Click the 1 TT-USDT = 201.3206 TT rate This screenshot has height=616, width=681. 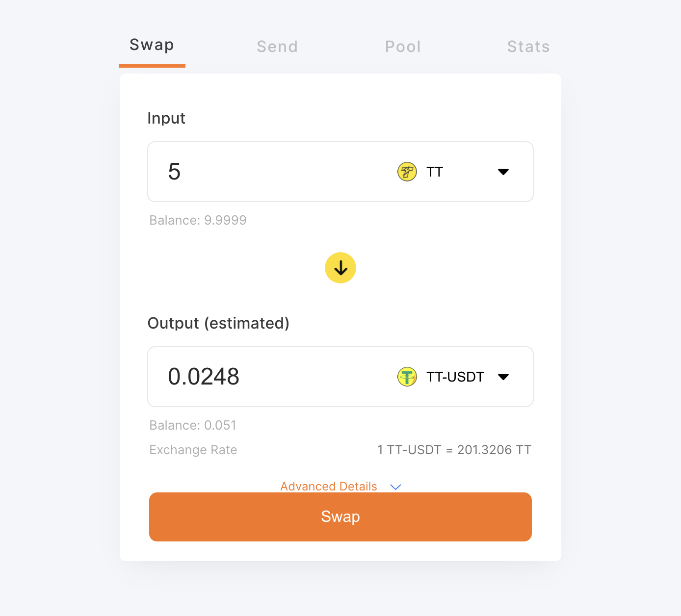[x=454, y=450]
